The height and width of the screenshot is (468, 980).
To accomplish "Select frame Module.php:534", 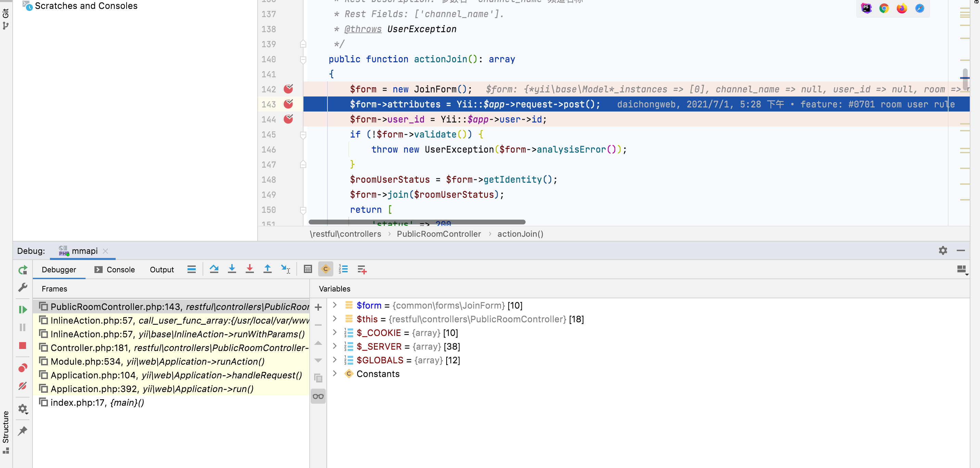I will [171, 362].
